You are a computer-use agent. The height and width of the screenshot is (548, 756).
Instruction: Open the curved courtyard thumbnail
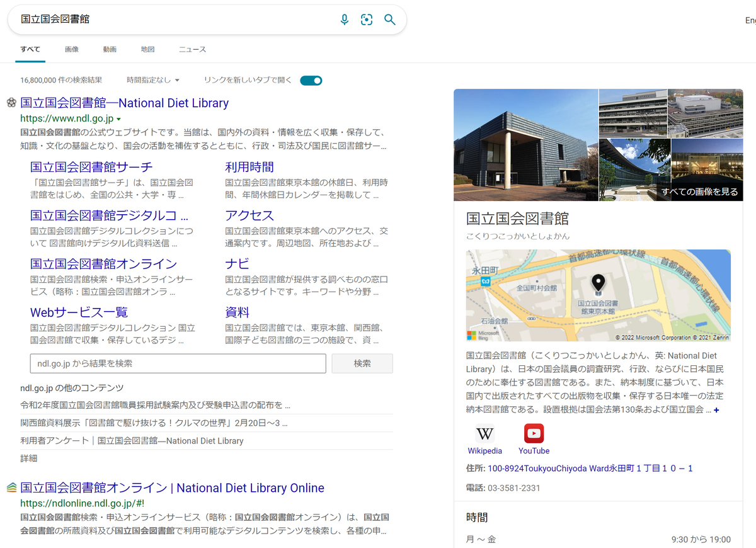click(634, 170)
